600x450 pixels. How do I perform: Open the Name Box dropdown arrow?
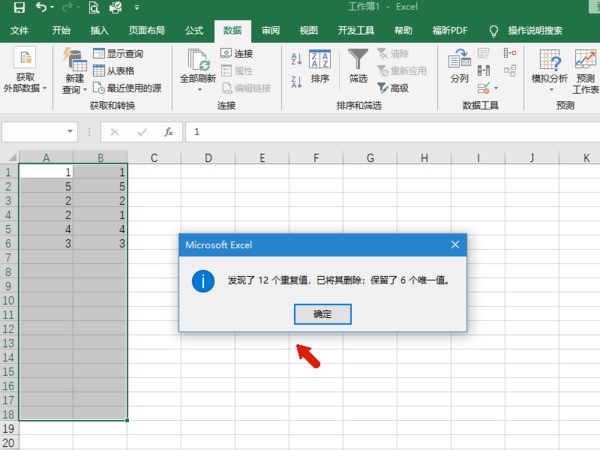[70, 131]
